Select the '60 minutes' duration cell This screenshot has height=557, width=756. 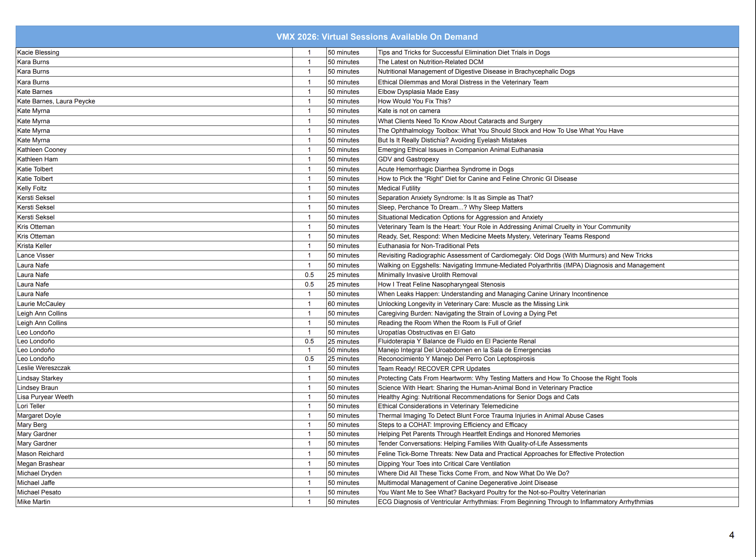point(343,304)
